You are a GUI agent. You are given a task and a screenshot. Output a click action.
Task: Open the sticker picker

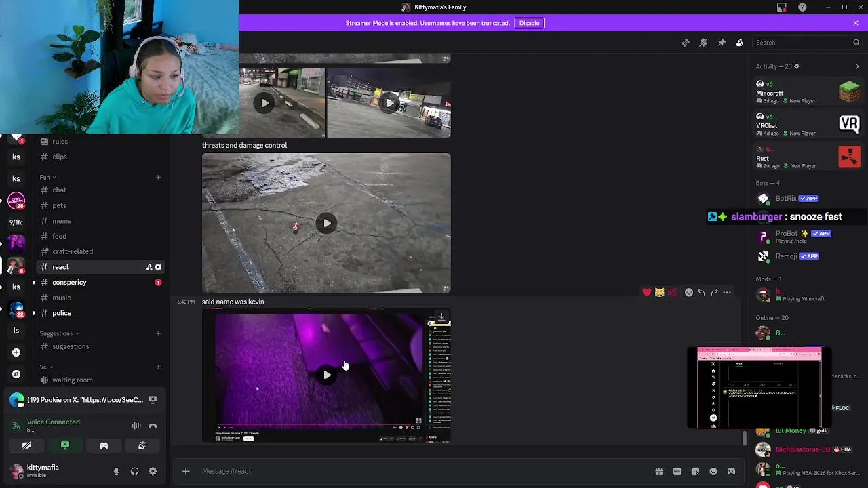[x=695, y=471]
